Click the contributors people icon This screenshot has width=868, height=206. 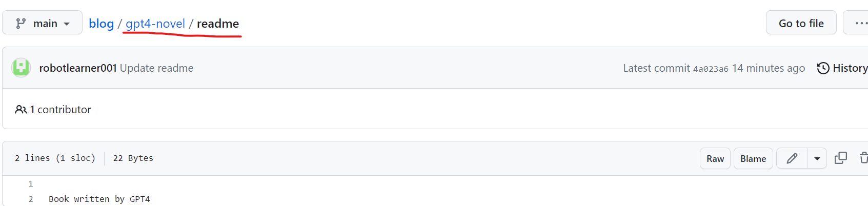click(21, 110)
